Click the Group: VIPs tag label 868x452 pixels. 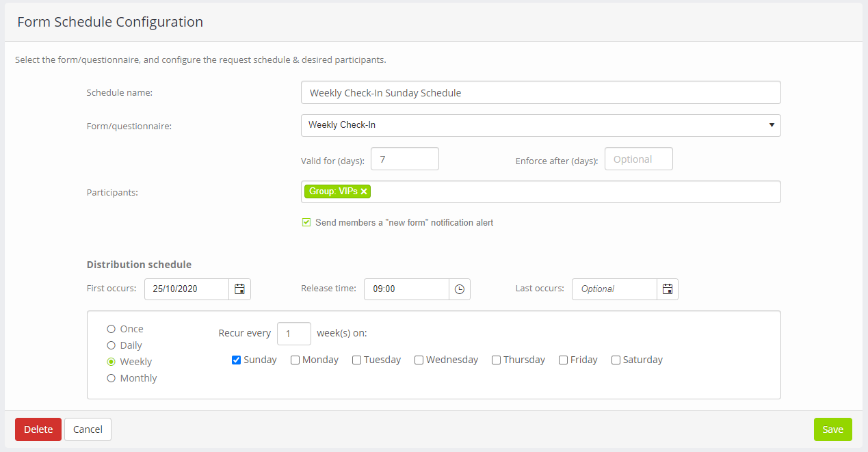coord(333,191)
